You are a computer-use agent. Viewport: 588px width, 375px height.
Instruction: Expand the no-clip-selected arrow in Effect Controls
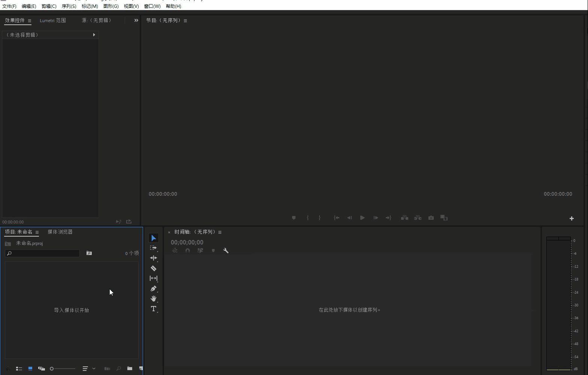pos(94,35)
